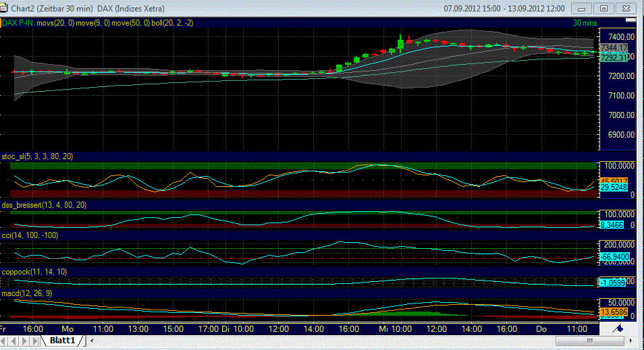Click the blue marker icon beside the time axis

coord(618,328)
